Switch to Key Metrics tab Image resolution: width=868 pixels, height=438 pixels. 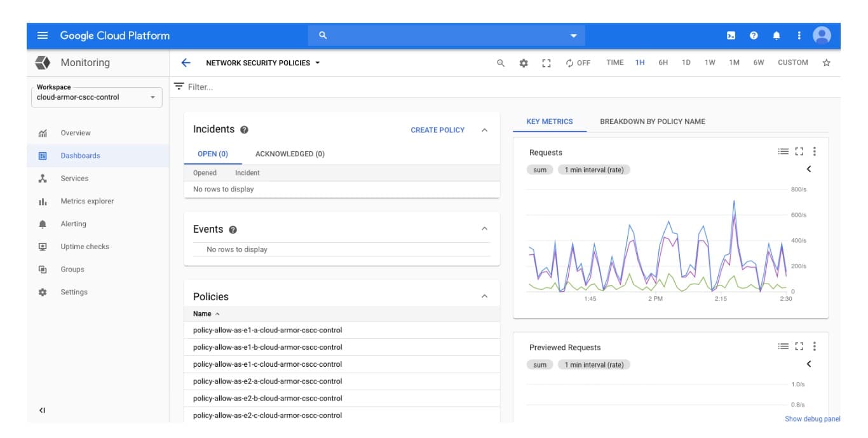click(x=550, y=121)
